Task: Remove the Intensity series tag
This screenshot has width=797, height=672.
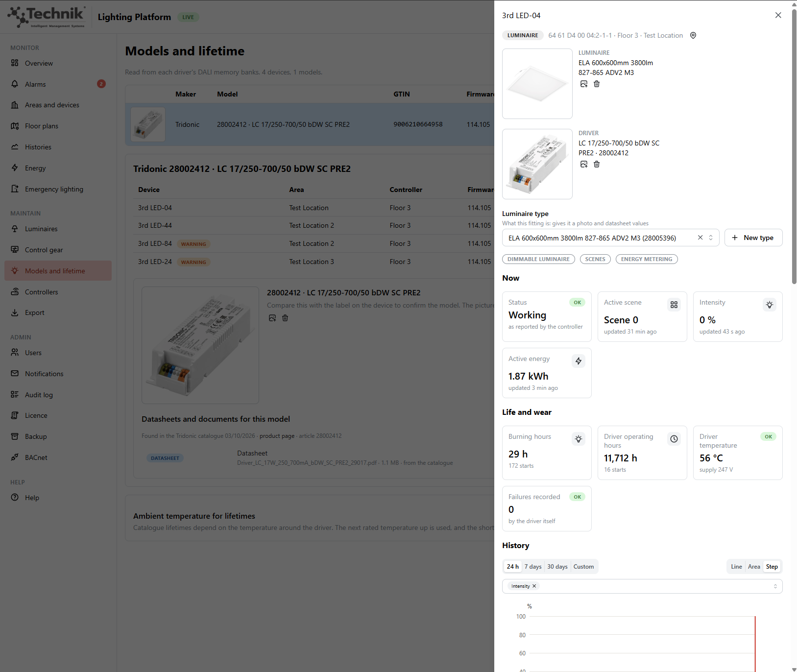Action: [x=534, y=586]
